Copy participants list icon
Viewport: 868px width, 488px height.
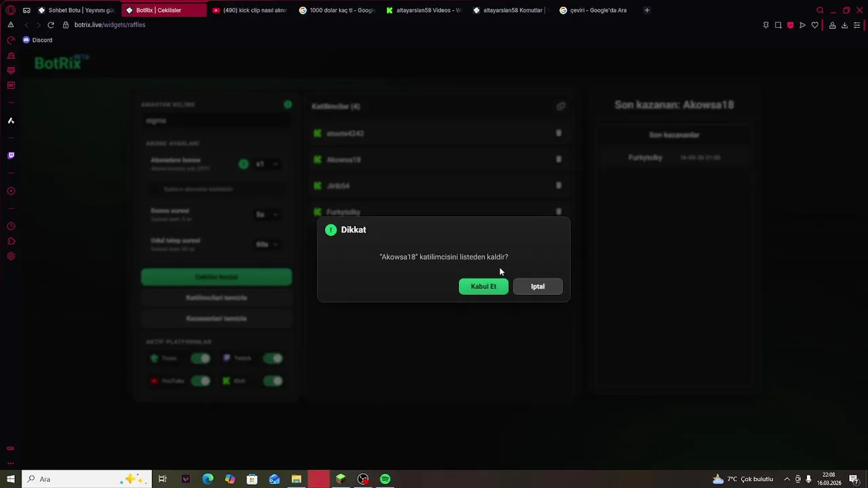561,106
